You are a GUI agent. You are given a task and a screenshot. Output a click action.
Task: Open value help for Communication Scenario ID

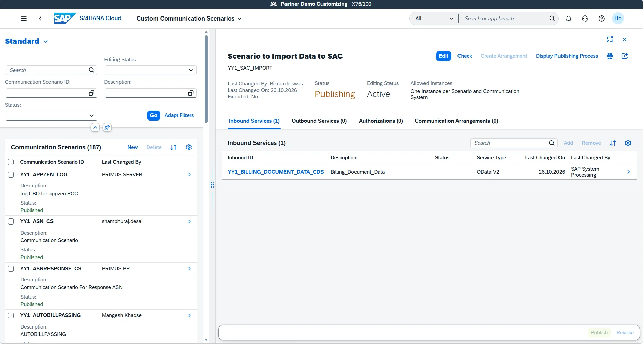click(91, 93)
